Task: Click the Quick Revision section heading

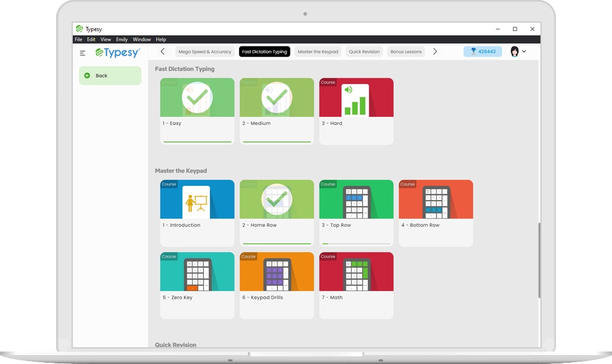Action: [x=175, y=344]
